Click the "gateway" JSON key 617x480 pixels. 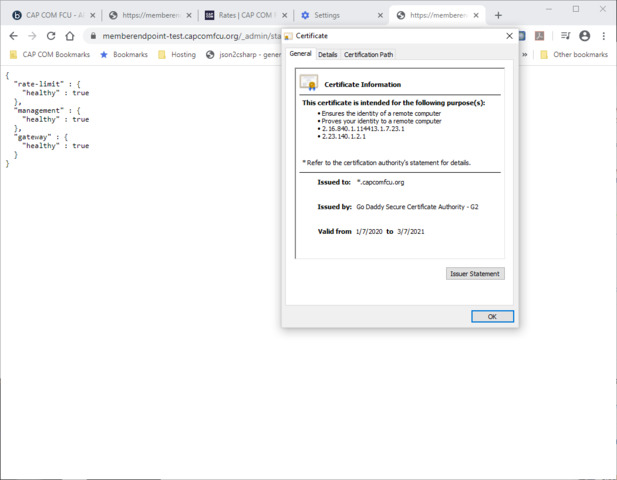click(x=33, y=137)
